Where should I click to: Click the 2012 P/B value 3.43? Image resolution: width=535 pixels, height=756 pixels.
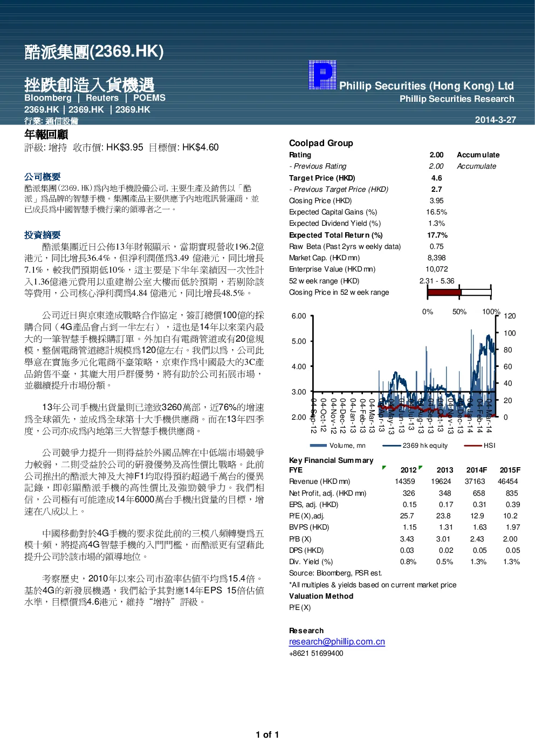pos(407,539)
